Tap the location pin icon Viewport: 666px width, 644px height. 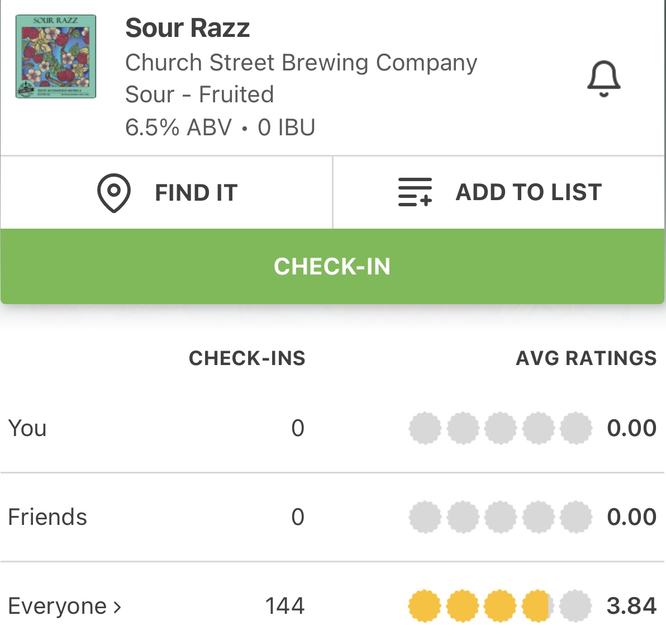pyautogui.click(x=113, y=193)
